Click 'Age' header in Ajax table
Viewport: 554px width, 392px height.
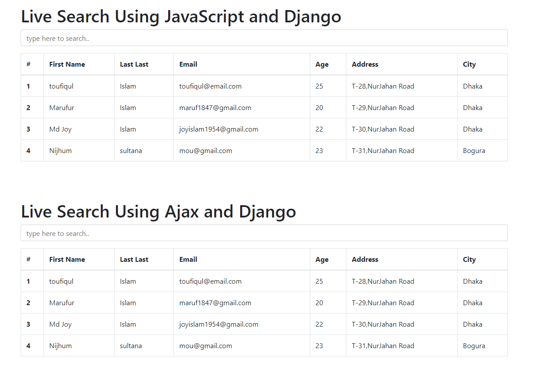[322, 259]
